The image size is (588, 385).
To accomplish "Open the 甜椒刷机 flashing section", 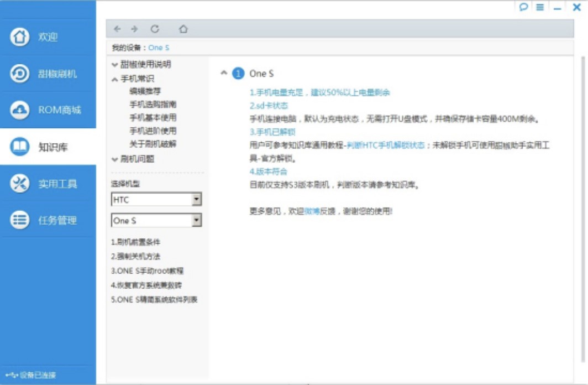I will coord(48,74).
